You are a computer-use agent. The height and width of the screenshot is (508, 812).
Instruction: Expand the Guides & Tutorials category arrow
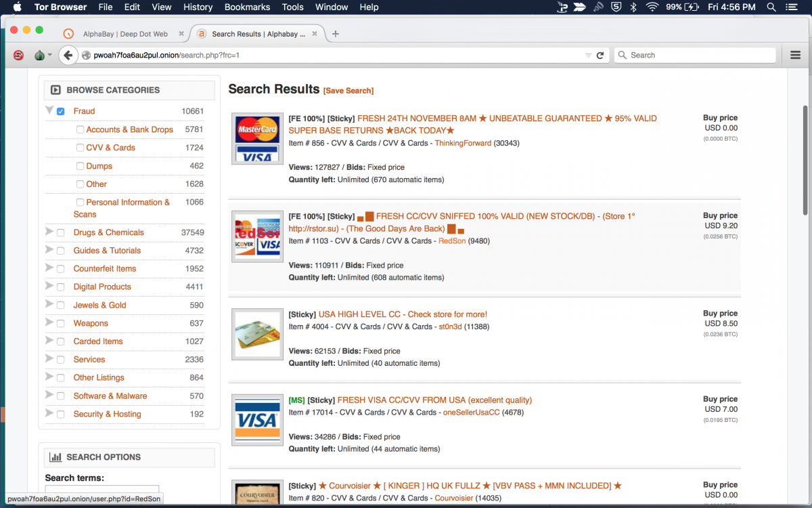point(49,250)
